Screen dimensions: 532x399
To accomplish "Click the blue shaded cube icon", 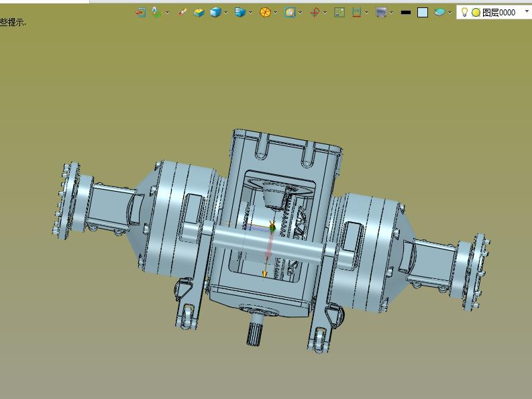I will [x=215, y=13].
